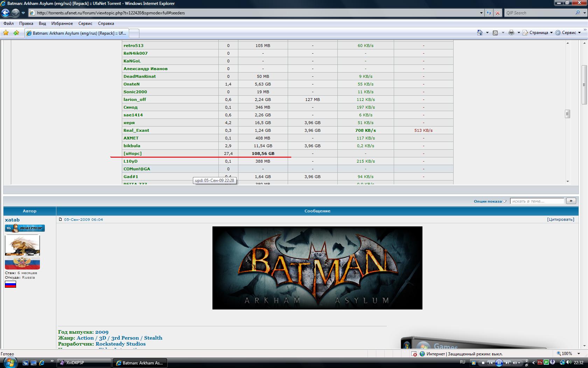
Task: Open the Страница command bar dropdown
Action: pyautogui.click(x=538, y=33)
